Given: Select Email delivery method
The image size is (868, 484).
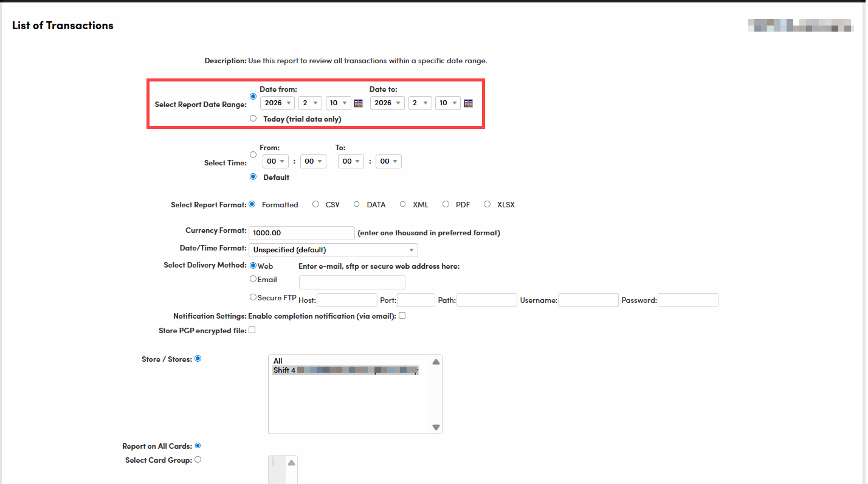Looking at the screenshot, I should pos(253,279).
